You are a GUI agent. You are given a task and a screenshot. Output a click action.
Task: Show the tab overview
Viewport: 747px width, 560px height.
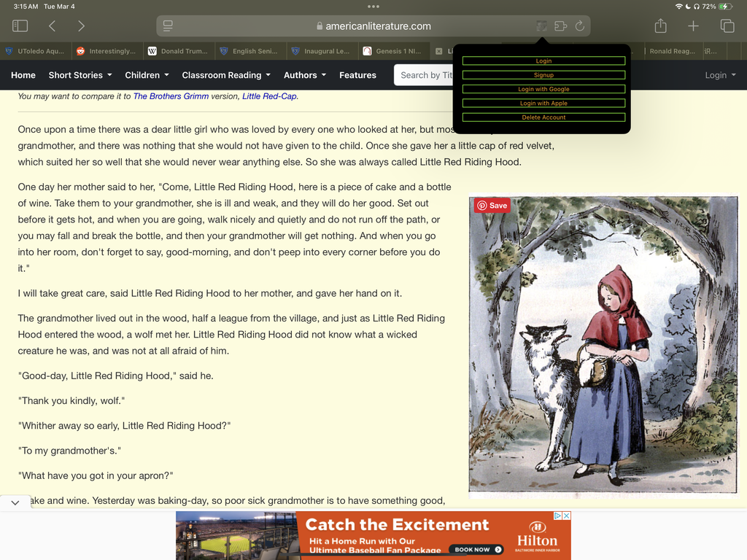(727, 26)
